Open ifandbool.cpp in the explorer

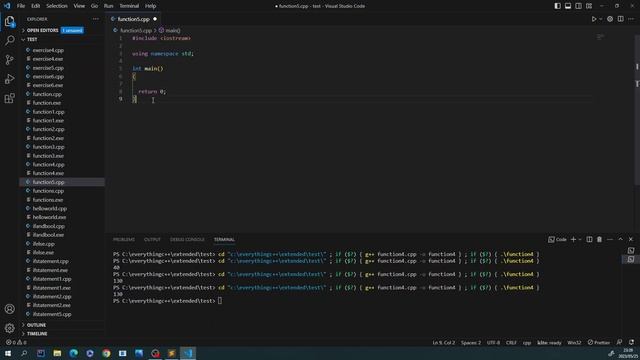[49, 226]
